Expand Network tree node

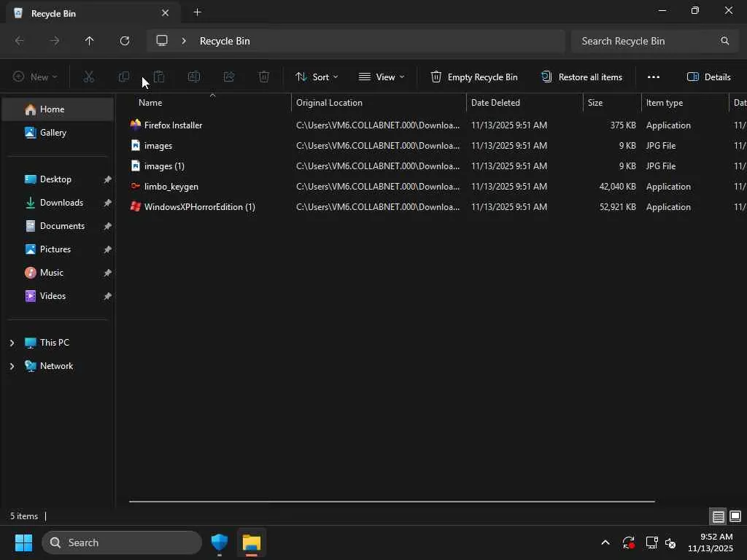[12, 366]
